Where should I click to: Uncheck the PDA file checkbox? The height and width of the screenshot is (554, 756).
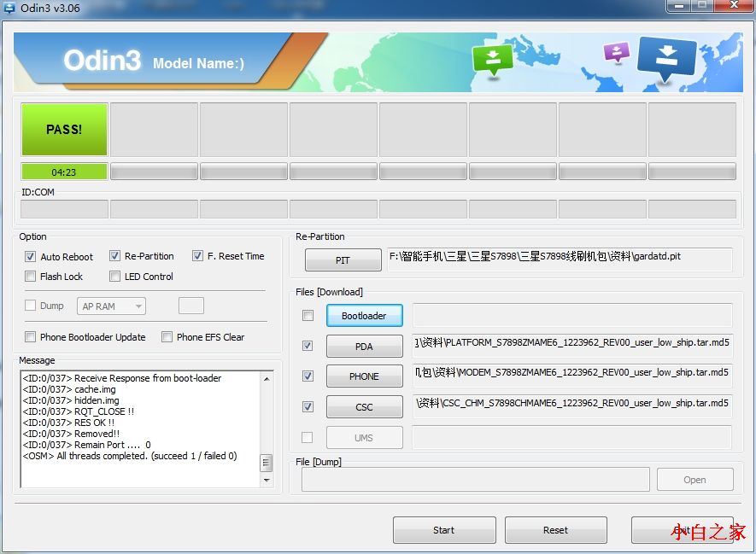308,346
